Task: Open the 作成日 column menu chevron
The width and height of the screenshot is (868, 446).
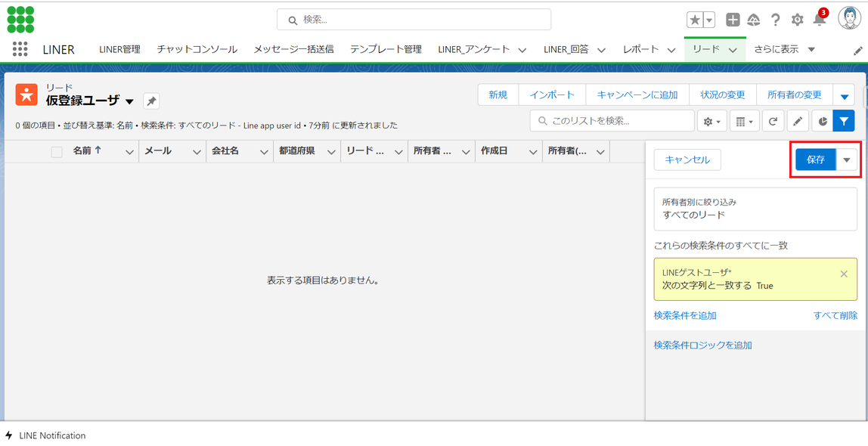Action: pos(533,152)
